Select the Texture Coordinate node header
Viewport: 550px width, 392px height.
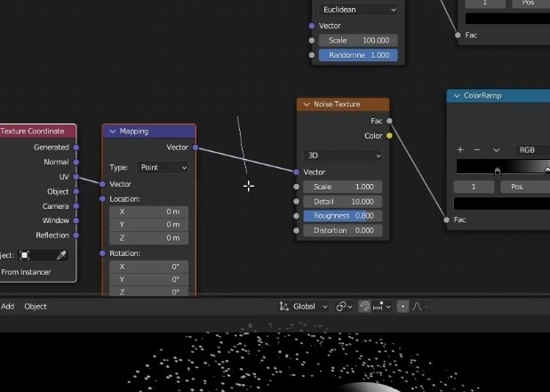click(x=38, y=132)
